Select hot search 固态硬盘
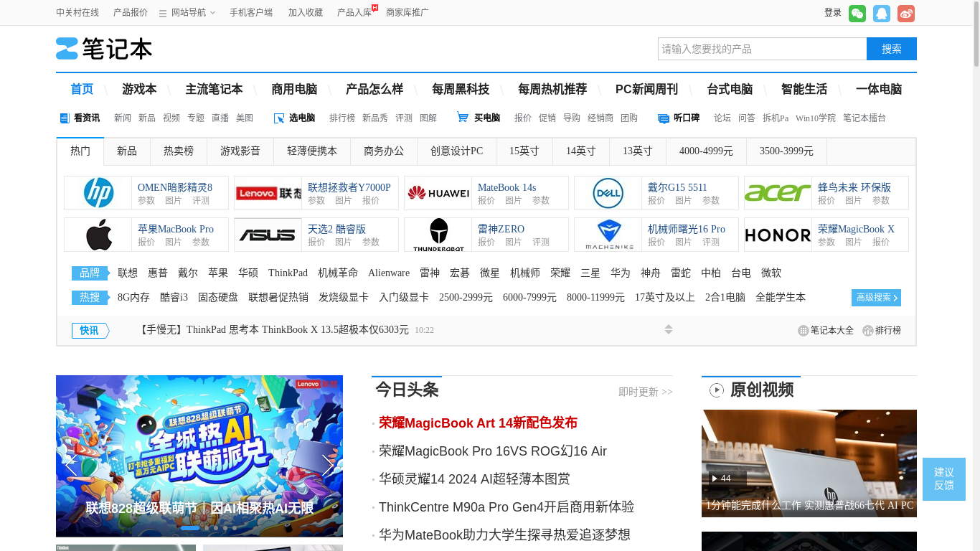The height and width of the screenshot is (551, 980). (218, 298)
